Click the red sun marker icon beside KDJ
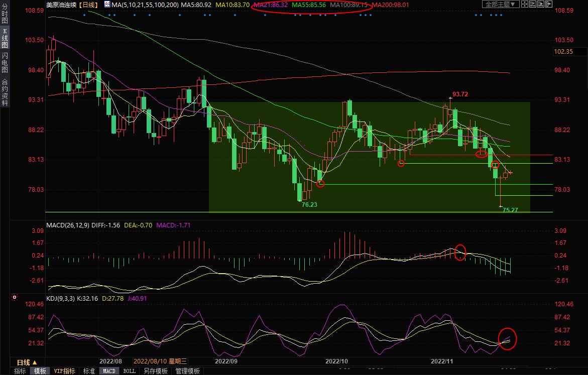The height and width of the screenshot is (375, 588). coord(15,297)
